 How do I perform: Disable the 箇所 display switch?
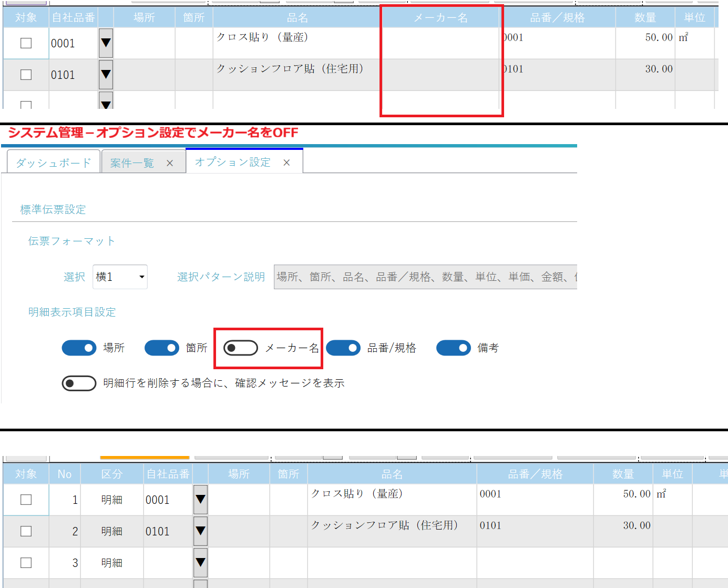162,348
